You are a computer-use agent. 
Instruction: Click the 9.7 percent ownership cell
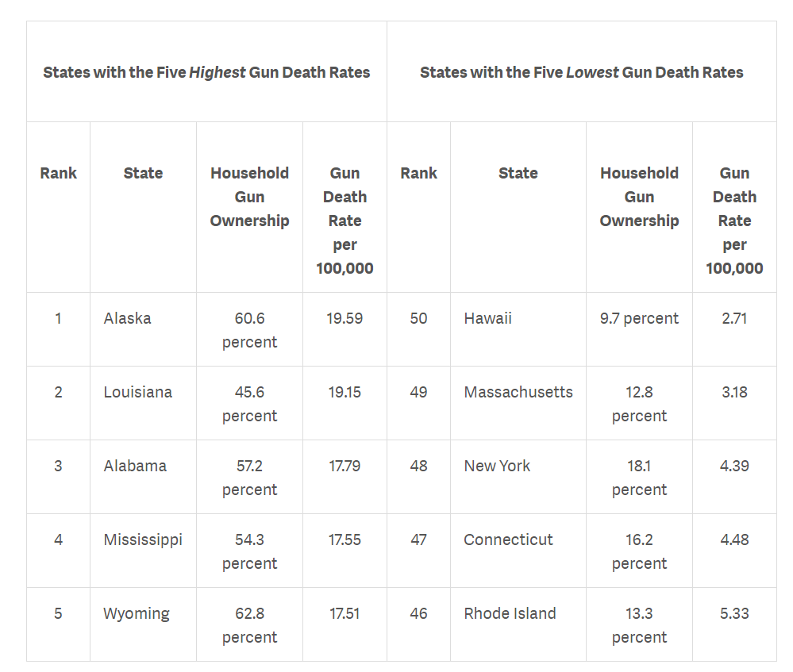639,329
